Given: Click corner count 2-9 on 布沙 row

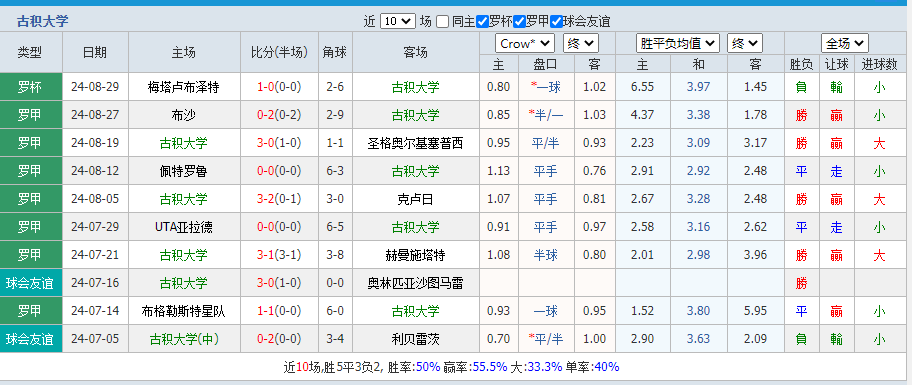Looking at the screenshot, I should tap(335, 115).
